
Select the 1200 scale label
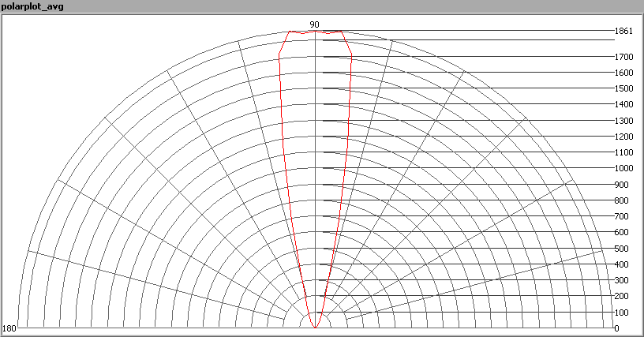(623, 137)
